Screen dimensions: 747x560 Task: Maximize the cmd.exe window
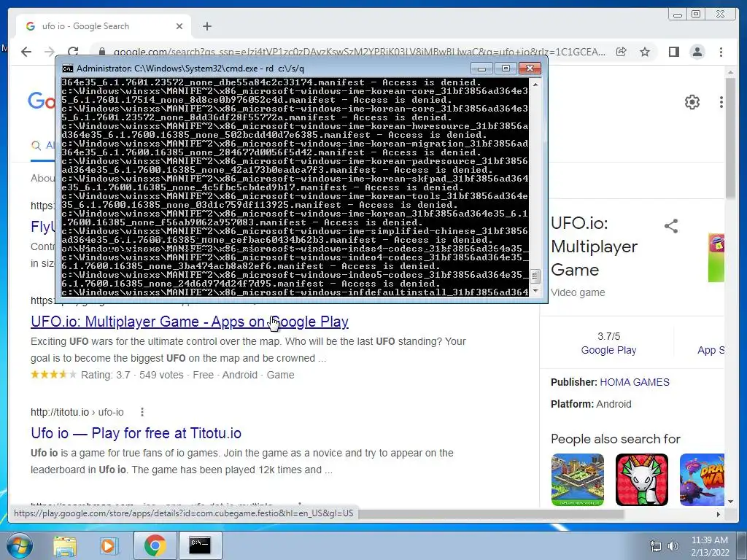506,69
